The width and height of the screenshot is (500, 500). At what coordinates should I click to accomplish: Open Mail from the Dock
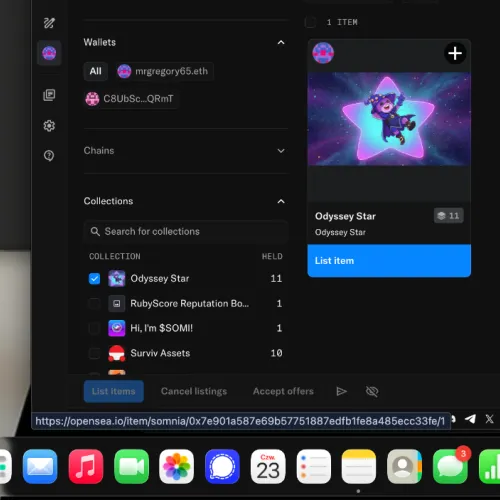coord(40,466)
